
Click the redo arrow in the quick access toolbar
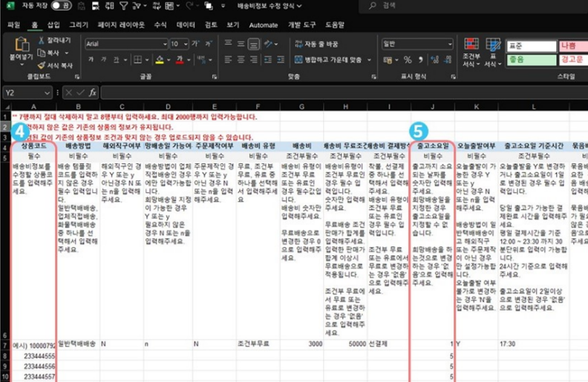click(x=189, y=6)
